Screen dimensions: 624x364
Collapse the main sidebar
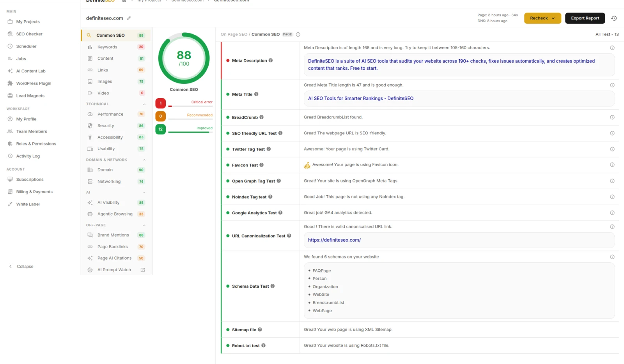tap(21, 267)
